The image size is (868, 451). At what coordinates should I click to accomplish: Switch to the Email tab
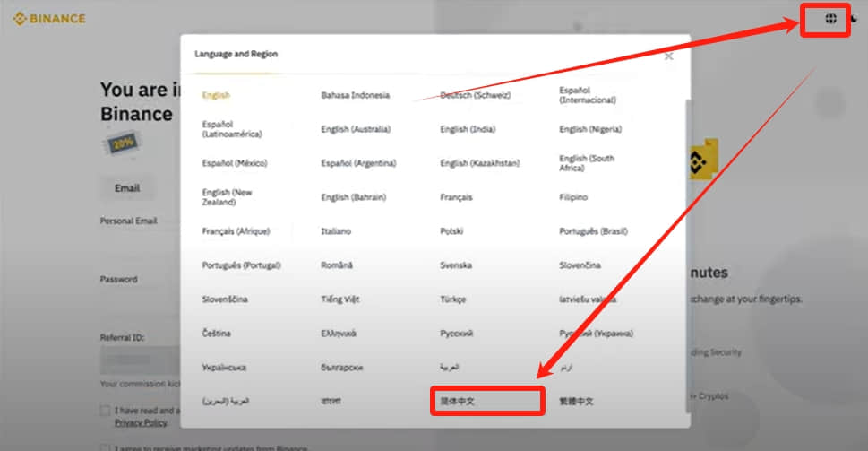(127, 188)
